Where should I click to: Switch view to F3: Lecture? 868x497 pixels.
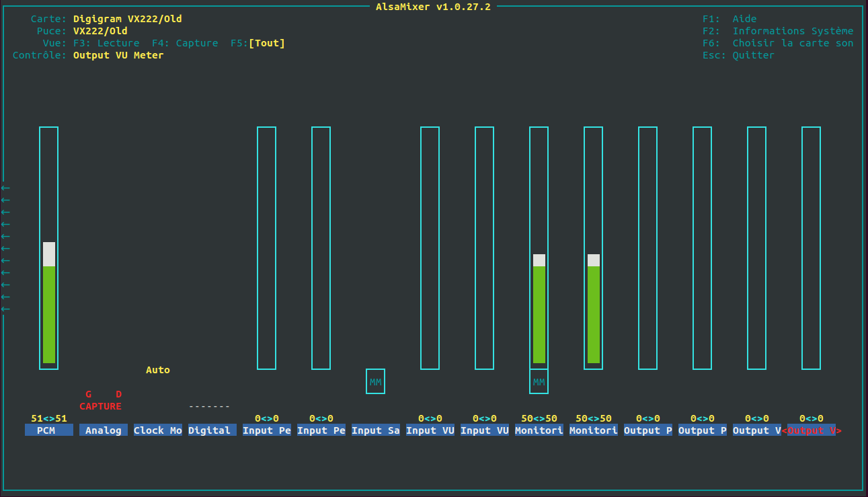pos(106,43)
